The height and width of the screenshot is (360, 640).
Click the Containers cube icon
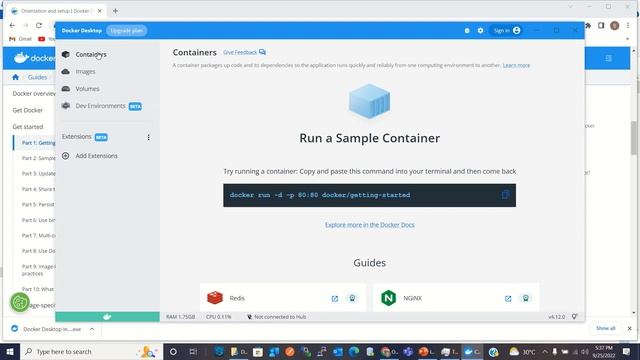(65, 54)
